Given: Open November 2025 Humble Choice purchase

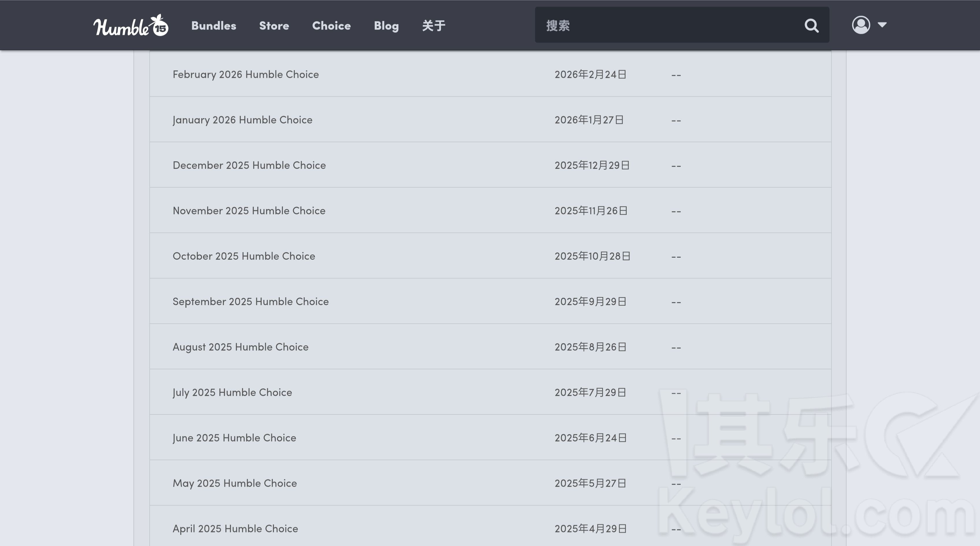Looking at the screenshot, I should coord(249,211).
